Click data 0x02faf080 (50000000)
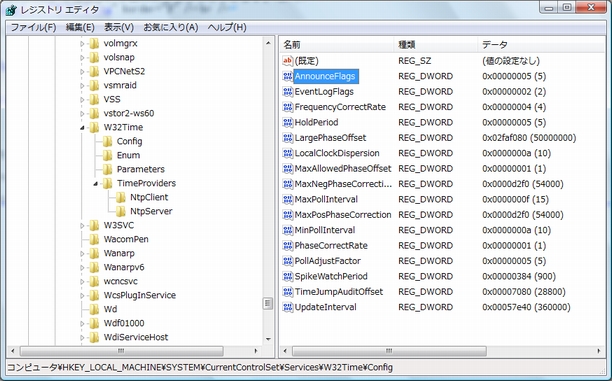 (x=529, y=138)
